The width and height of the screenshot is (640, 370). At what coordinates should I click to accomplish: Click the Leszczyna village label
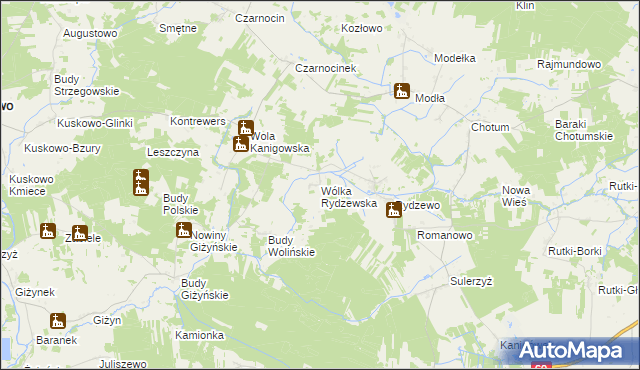(x=173, y=153)
